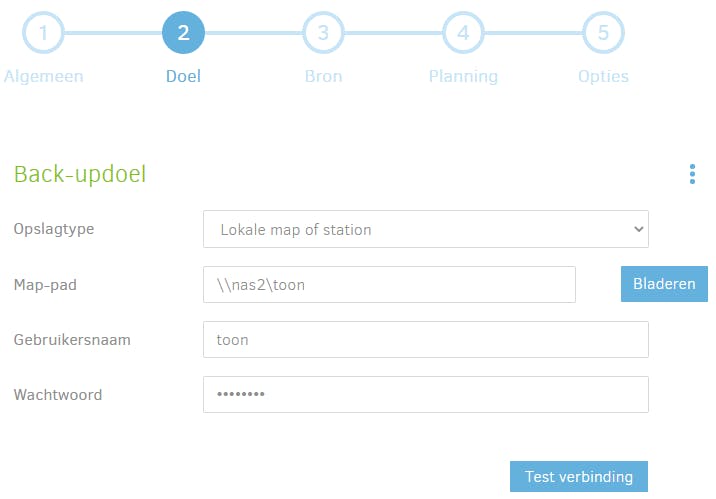
Task: Click the Test verbinding button
Action: (x=578, y=476)
